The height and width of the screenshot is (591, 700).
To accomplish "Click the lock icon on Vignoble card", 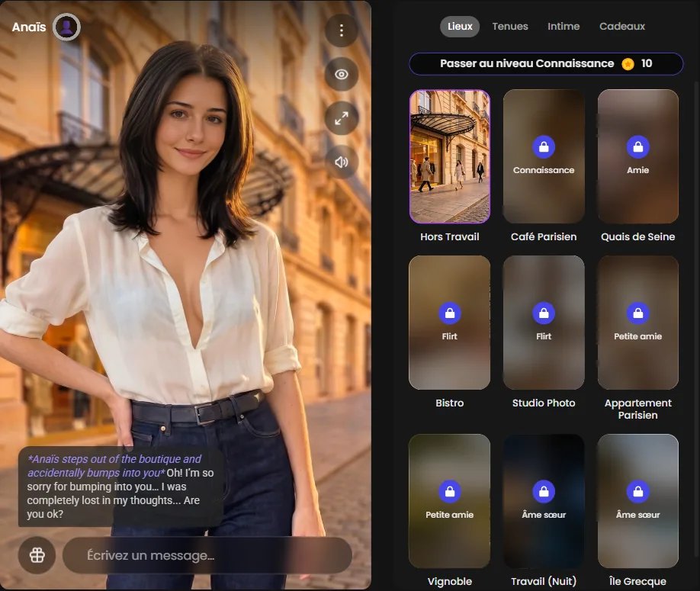I will pos(450,491).
